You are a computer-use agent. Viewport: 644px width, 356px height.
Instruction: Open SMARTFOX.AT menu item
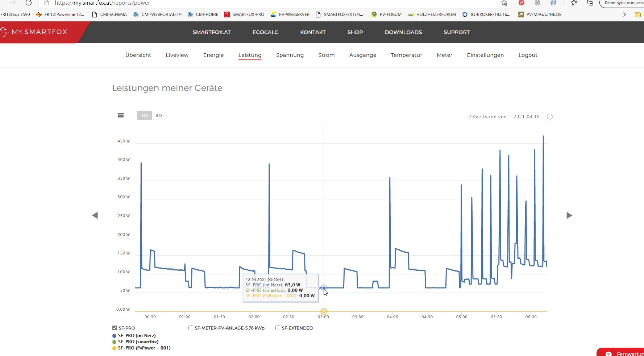(x=212, y=32)
